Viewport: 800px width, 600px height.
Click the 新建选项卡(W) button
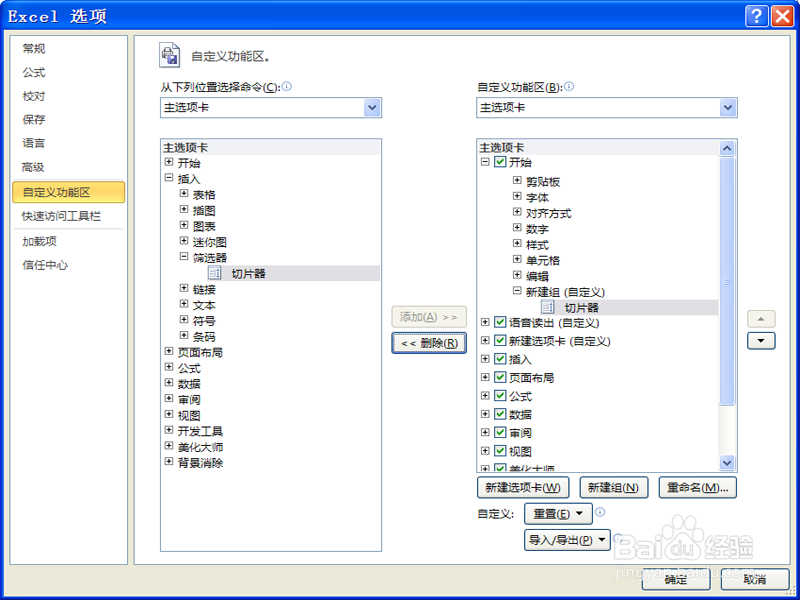click(x=523, y=488)
